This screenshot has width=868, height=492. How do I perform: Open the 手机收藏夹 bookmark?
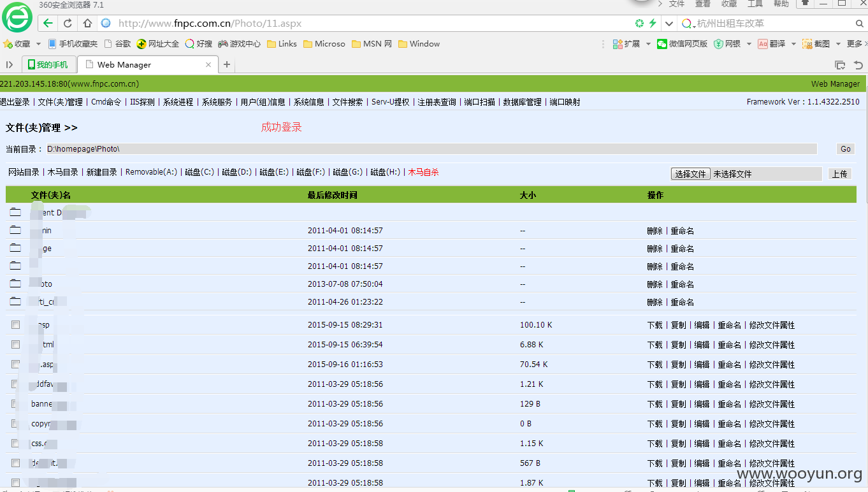click(73, 44)
